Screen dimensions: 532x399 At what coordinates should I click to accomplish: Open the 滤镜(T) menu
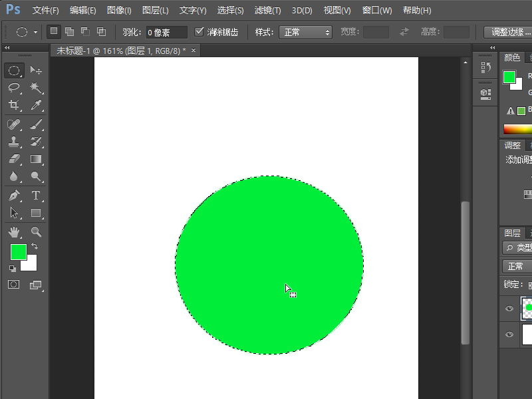[268, 11]
